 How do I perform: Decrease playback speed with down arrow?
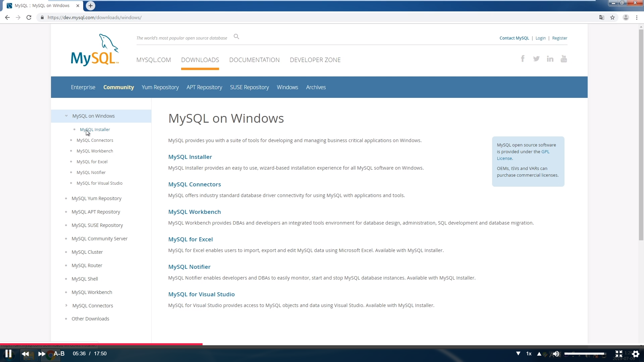(x=518, y=354)
